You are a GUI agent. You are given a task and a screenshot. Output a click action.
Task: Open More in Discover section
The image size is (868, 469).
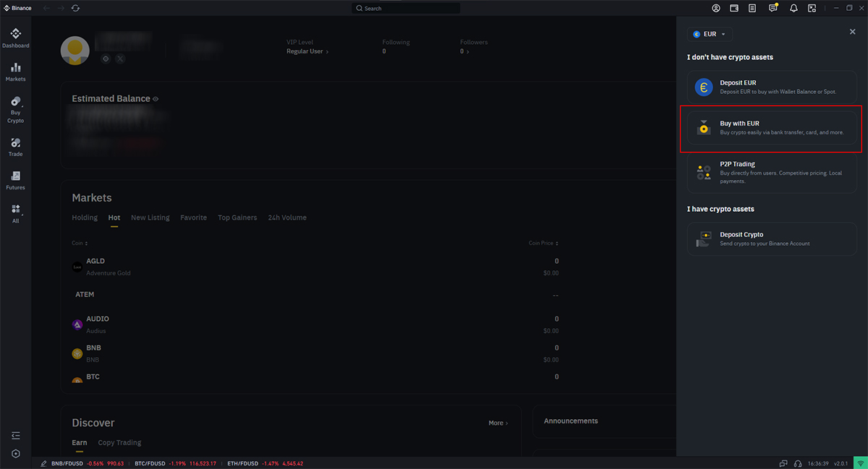[x=498, y=423]
